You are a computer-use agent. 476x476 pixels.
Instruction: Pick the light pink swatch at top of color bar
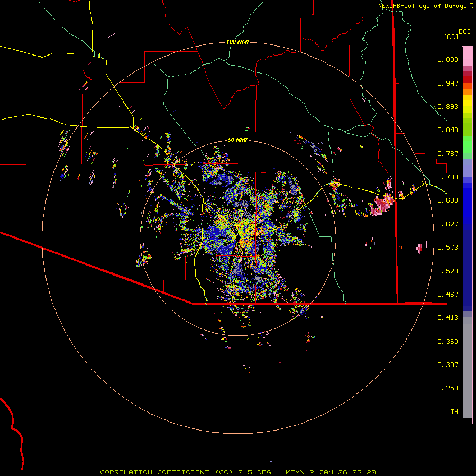pyautogui.click(x=467, y=56)
